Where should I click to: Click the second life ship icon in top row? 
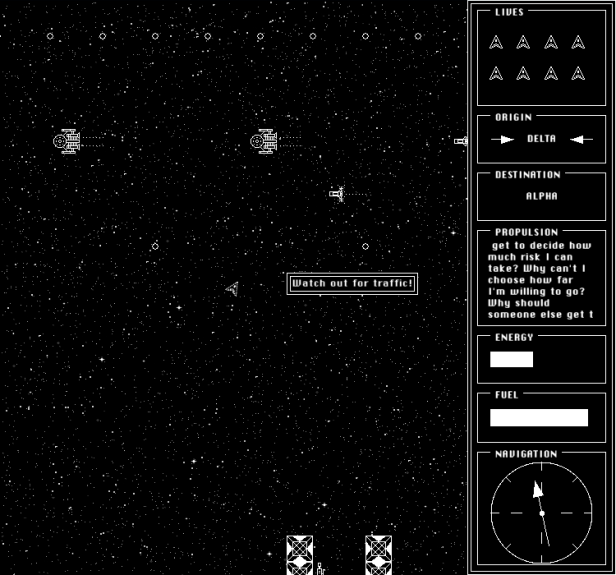pos(523,42)
